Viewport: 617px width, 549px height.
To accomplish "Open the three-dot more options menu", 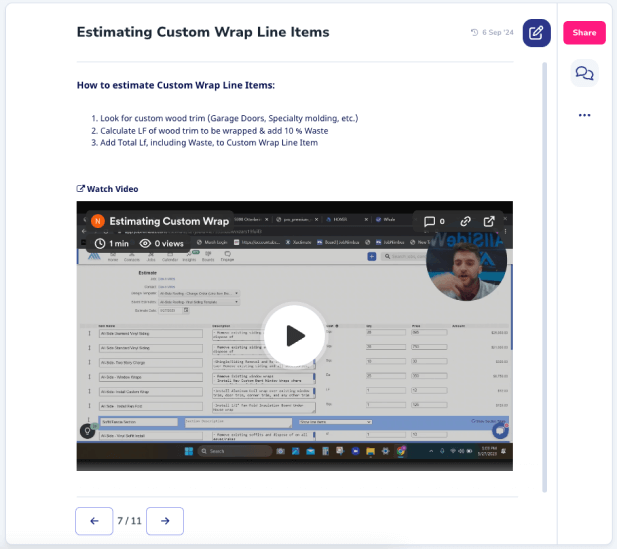I will click(584, 115).
